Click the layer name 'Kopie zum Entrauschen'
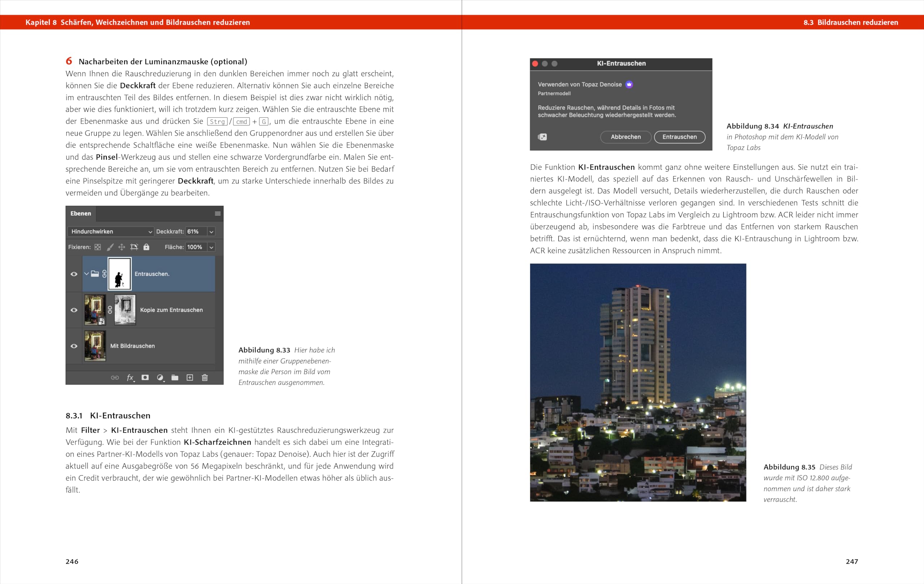The width and height of the screenshot is (924, 584). [x=171, y=310]
